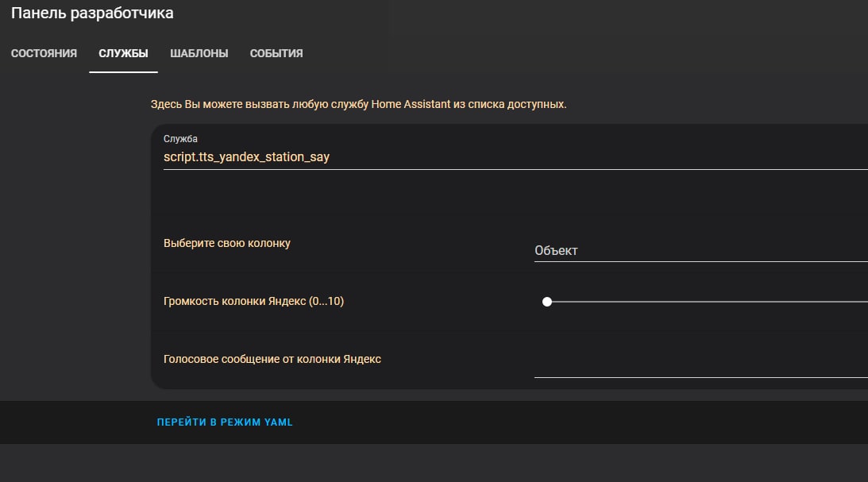The image size is (868, 482).
Task: Click the Выберите свою колонку label
Action: [227, 244]
